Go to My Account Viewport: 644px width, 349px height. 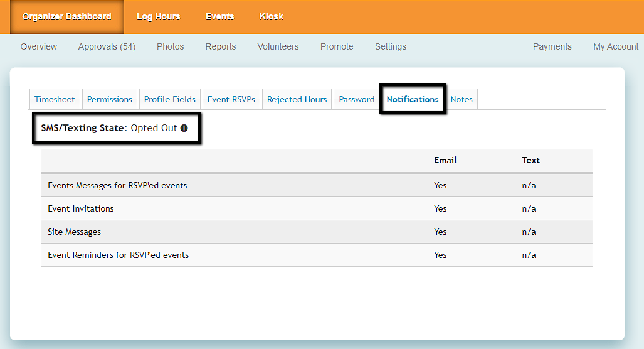coord(615,46)
